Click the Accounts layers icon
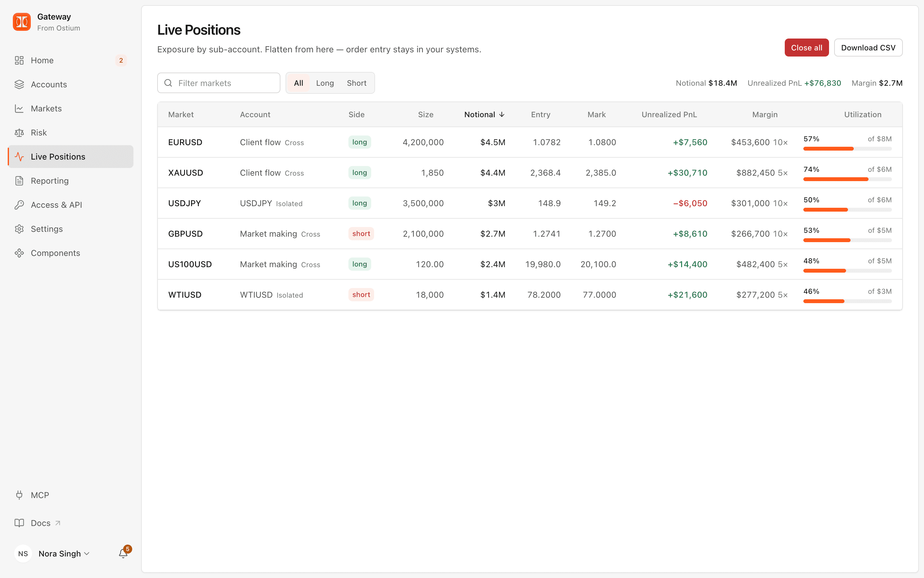The width and height of the screenshot is (924, 578). (19, 84)
